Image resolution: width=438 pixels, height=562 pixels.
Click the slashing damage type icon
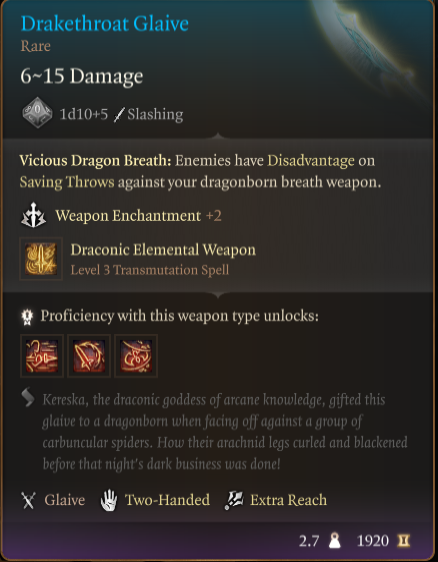coord(119,115)
